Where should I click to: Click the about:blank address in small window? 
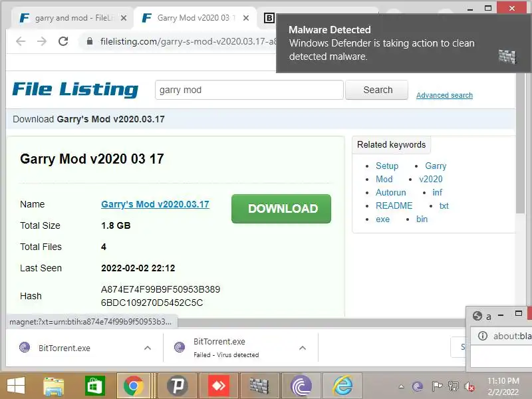click(x=512, y=336)
